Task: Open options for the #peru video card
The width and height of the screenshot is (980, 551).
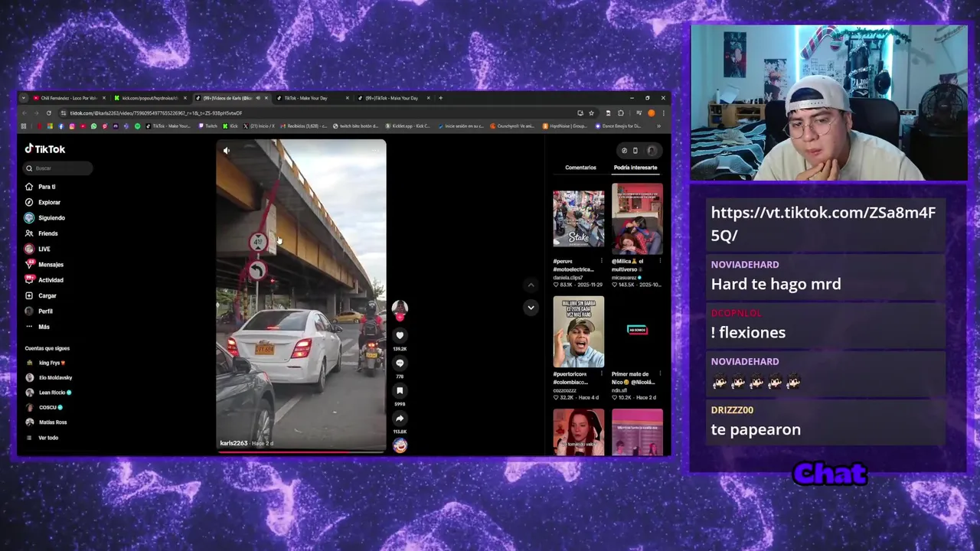Action: tap(602, 261)
